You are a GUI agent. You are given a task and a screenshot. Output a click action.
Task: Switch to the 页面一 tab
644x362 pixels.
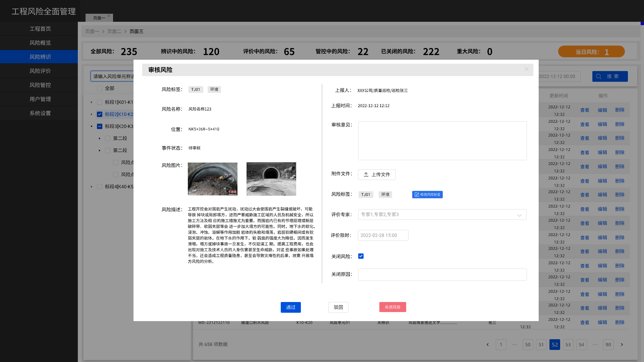[99, 18]
